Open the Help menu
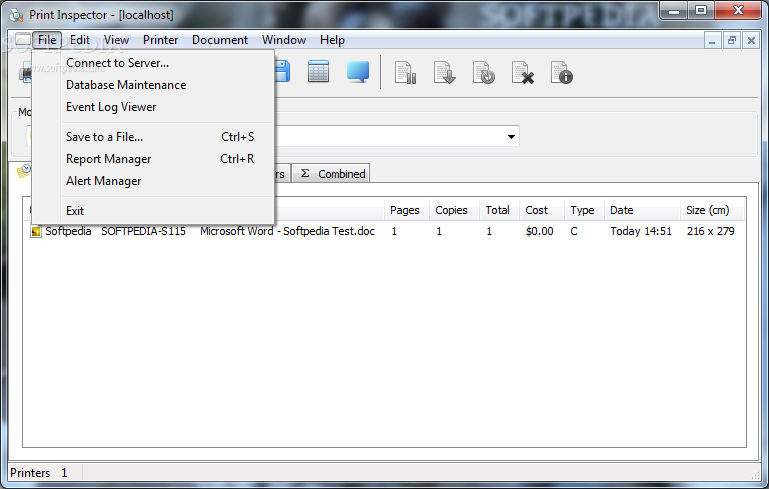Screen dimensions: 769x489 pyautogui.click(x=332, y=40)
